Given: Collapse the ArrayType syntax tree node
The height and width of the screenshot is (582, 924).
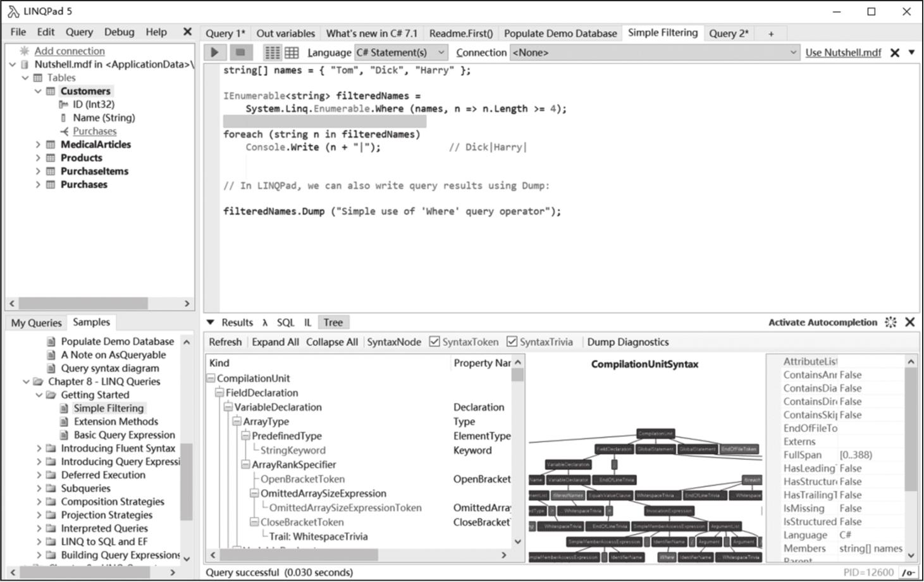Looking at the screenshot, I should click(237, 421).
